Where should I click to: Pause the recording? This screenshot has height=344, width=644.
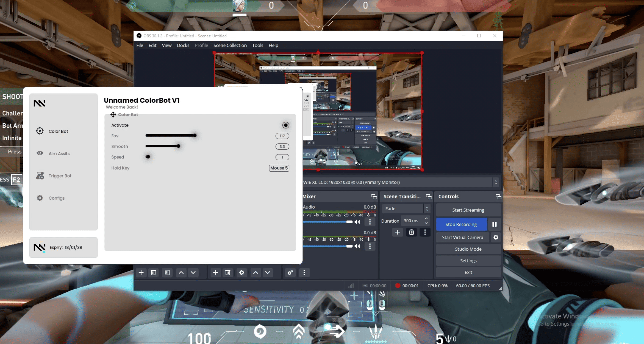(494, 224)
